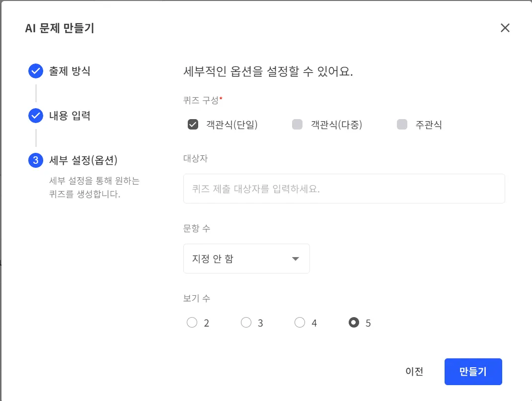The image size is (532, 401).
Task: Click the 출제 방식 step checkmark icon
Action: 36,71
